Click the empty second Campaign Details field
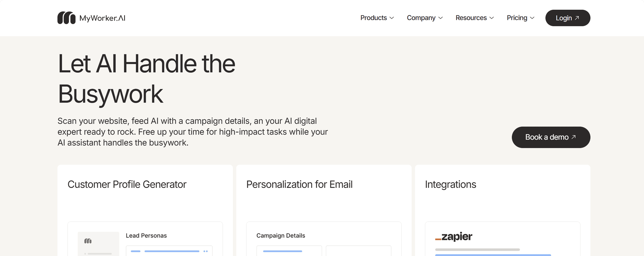 click(x=359, y=251)
